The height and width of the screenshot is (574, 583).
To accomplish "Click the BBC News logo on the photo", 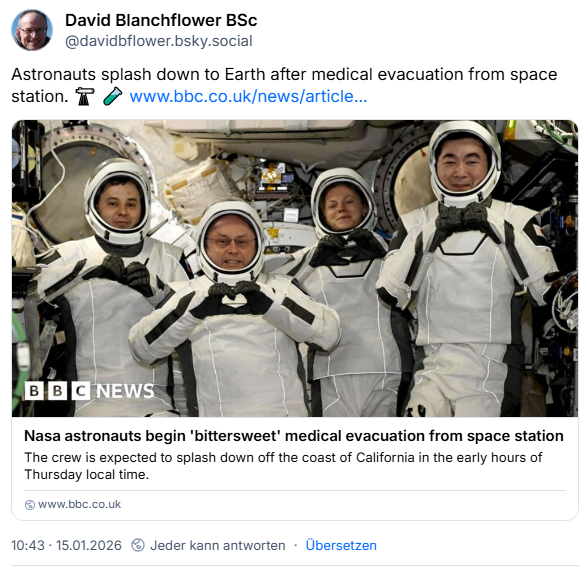I will pos(90,391).
